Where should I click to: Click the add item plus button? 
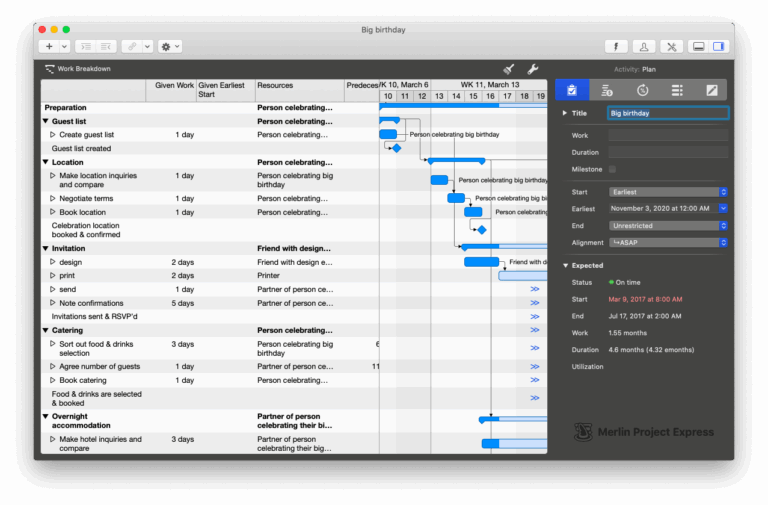point(49,47)
